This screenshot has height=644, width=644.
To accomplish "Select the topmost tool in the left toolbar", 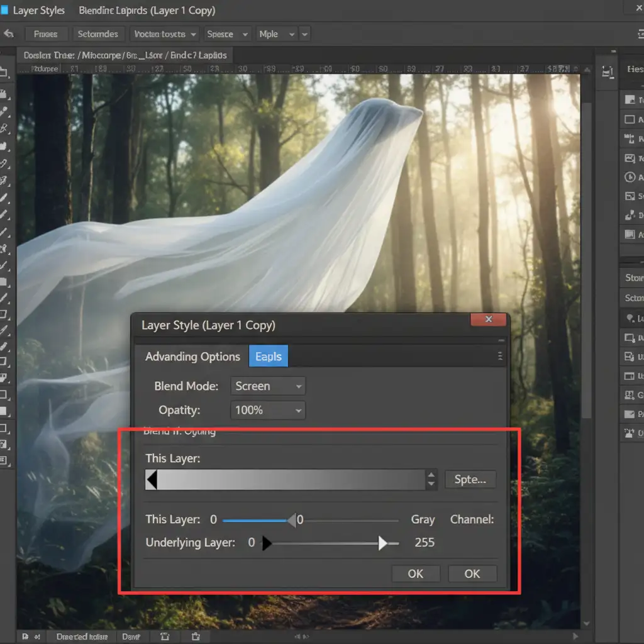I will point(4,72).
